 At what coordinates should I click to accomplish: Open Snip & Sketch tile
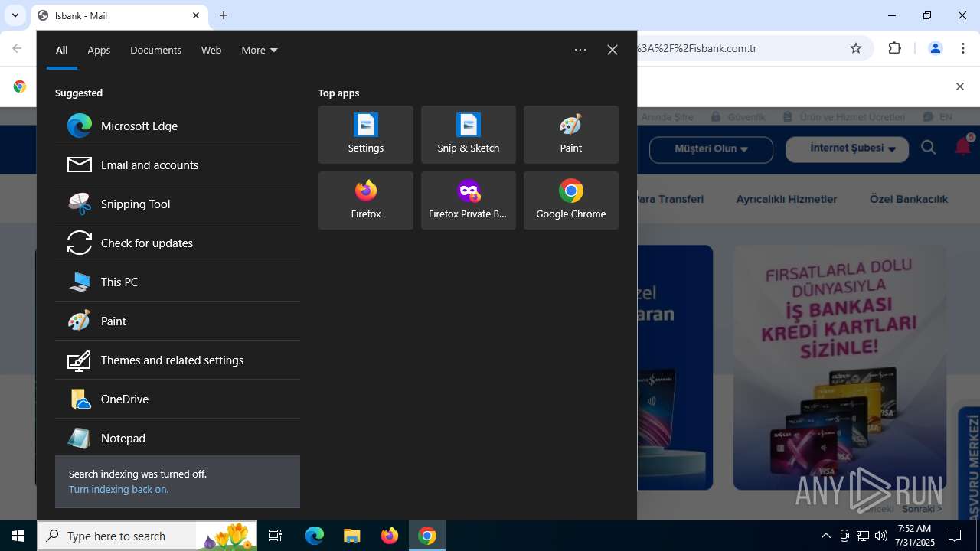tap(469, 135)
